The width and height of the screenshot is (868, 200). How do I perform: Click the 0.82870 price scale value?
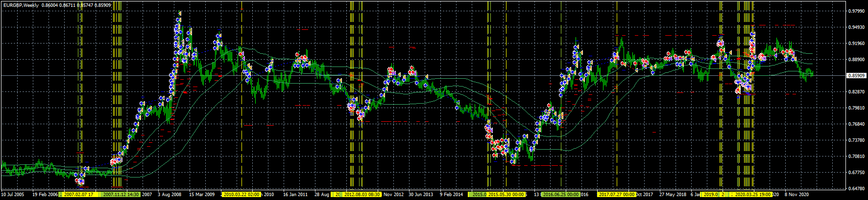pos(856,91)
